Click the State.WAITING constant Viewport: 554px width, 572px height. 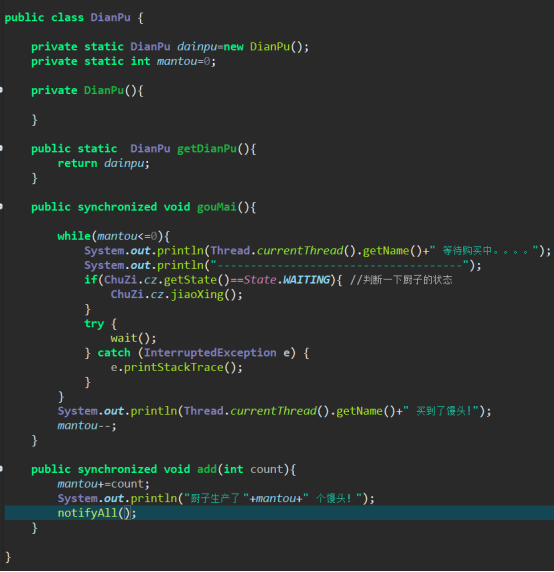click(287, 280)
